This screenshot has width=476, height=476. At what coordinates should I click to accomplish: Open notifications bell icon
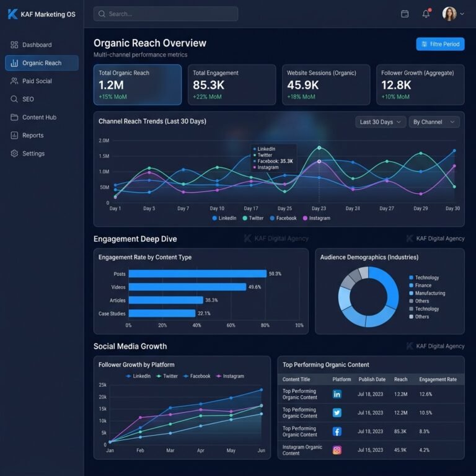426,14
